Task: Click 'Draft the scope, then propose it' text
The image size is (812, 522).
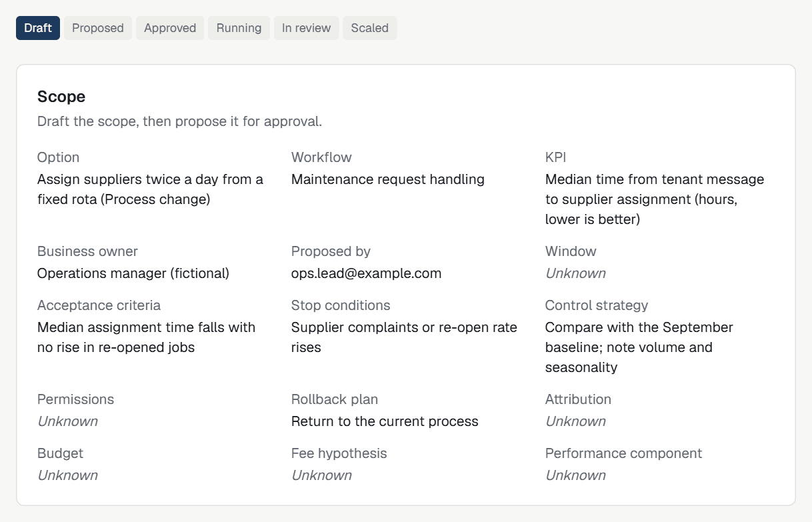Action: coord(180,121)
